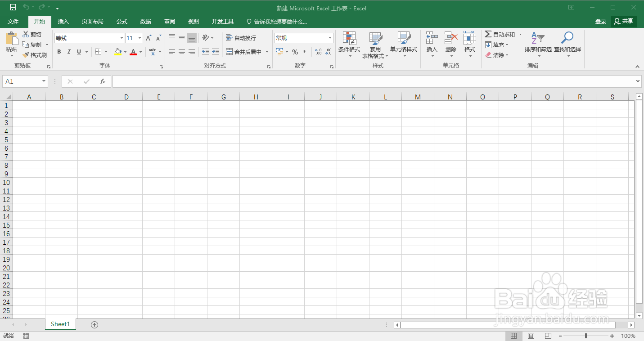Increase indent in alignment group
Image resolution: width=644 pixels, height=341 pixels.
click(x=216, y=52)
